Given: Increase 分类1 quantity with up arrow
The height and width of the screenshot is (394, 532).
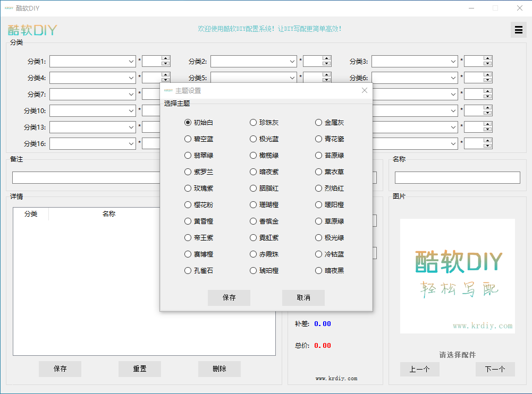Looking at the screenshot, I should point(165,58).
